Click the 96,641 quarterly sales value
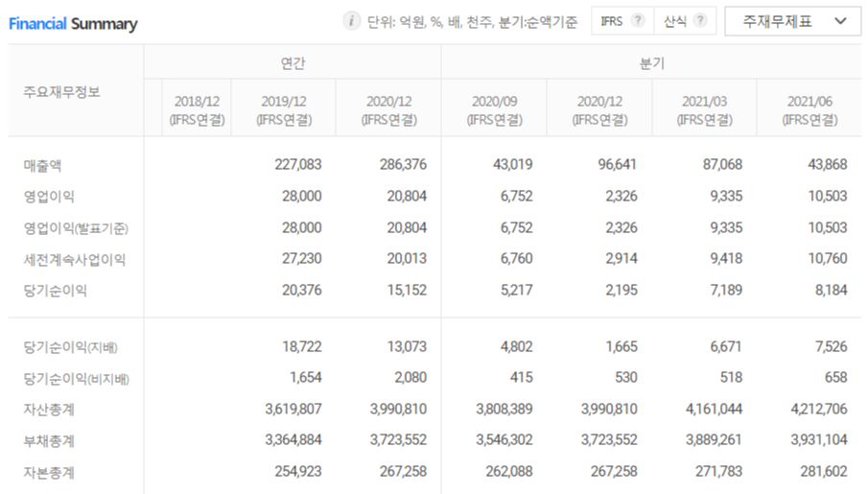The width and height of the screenshot is (868, 494). 618,164
